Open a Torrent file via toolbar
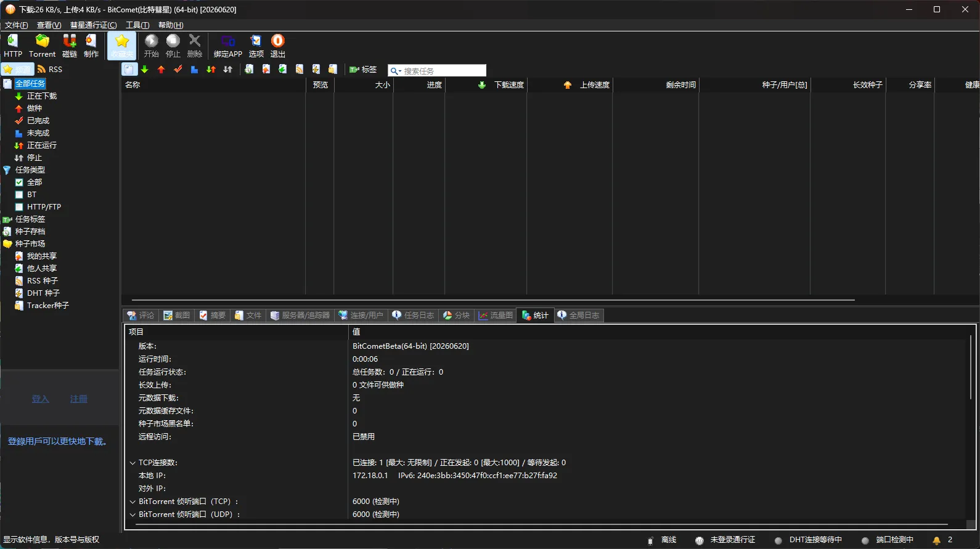The image size is (980, 549). 42,46
